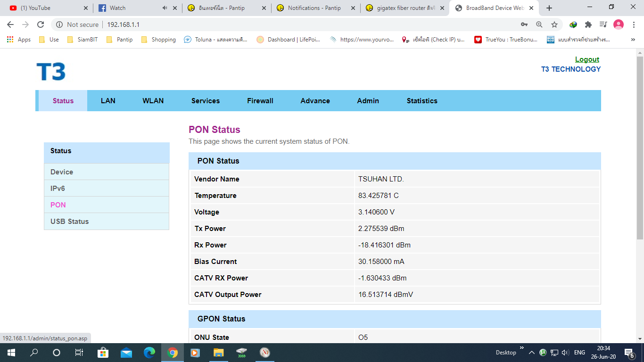Screen dimensions: 644x362
Task: Open the Chrome three-dot menu
Action: [633, 25]
